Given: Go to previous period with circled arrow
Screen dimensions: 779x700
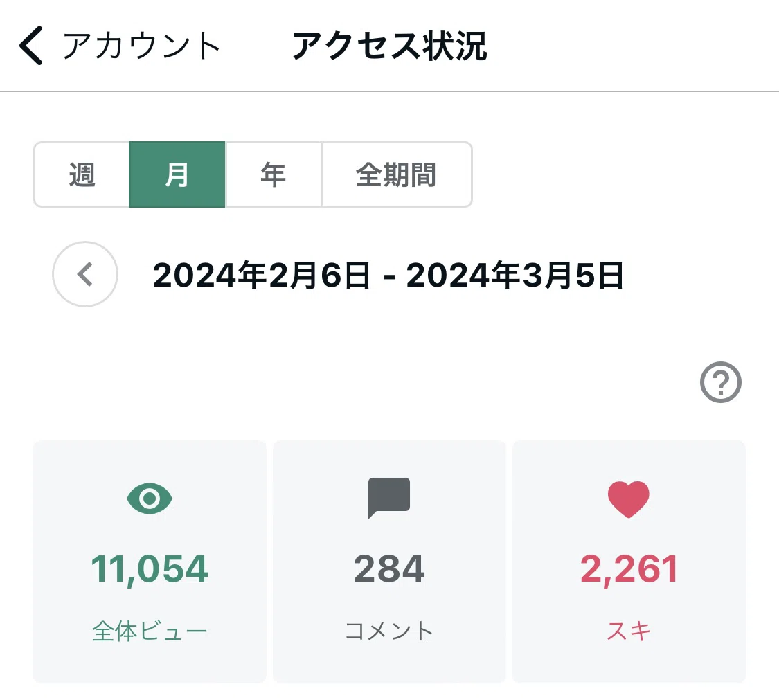Looking at the screenshot, I should [x=85, y=274].
